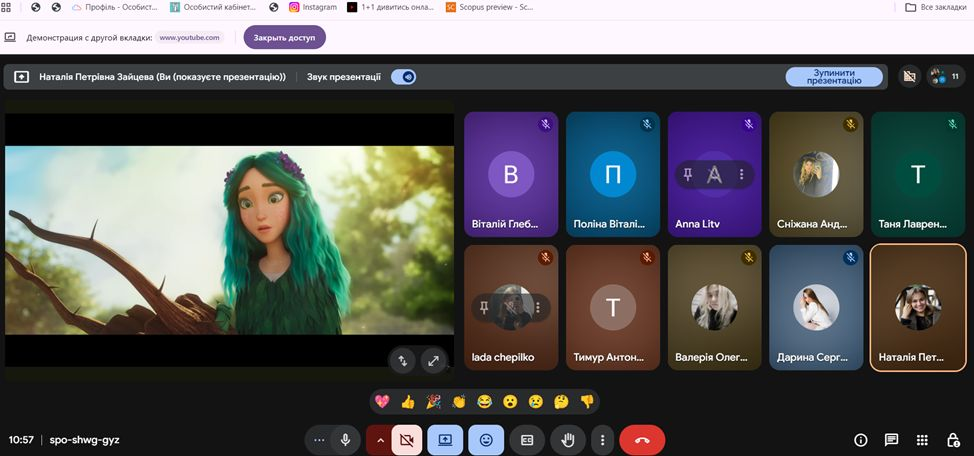Send the laughing face reaction
The height and width of the screenshot is (456, 974).
click(x=485, y=402)
